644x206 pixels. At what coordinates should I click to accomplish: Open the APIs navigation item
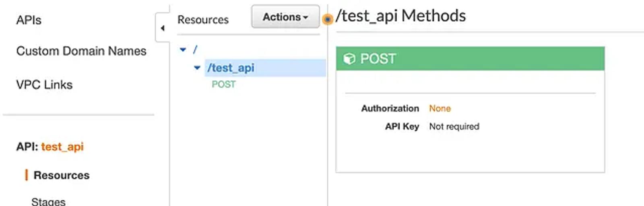tap(29, 20)
